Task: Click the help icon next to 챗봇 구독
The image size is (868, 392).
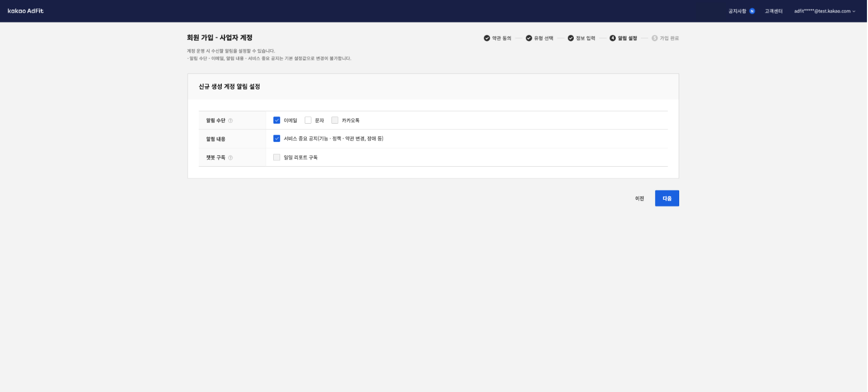Action: (x=230, y=158)
